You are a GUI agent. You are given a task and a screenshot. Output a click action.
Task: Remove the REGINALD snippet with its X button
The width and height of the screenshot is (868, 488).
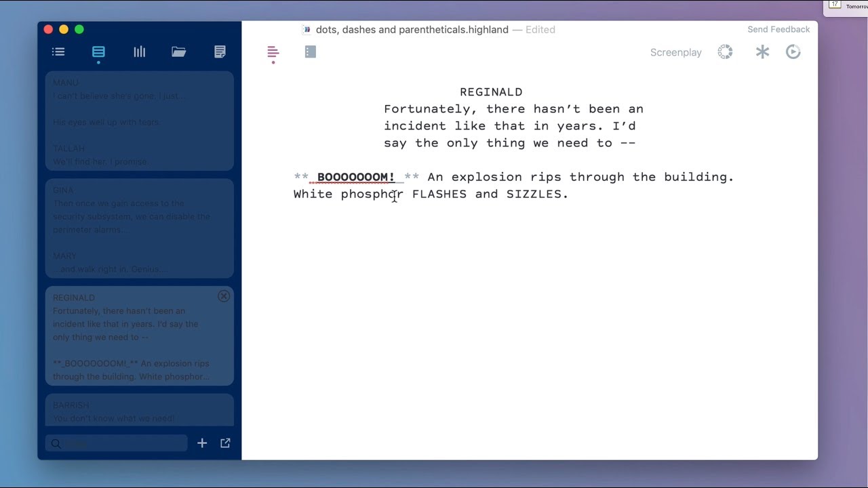click(224, 296)
